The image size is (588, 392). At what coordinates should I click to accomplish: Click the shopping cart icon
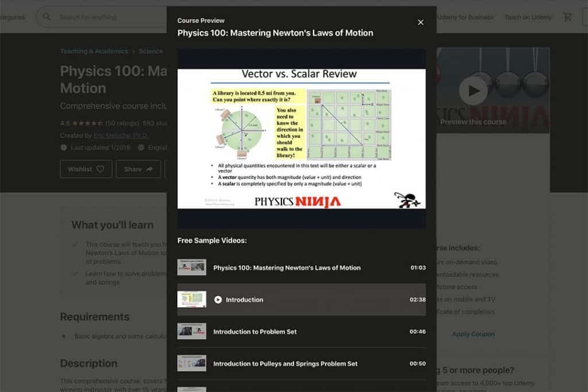(567, 17)
